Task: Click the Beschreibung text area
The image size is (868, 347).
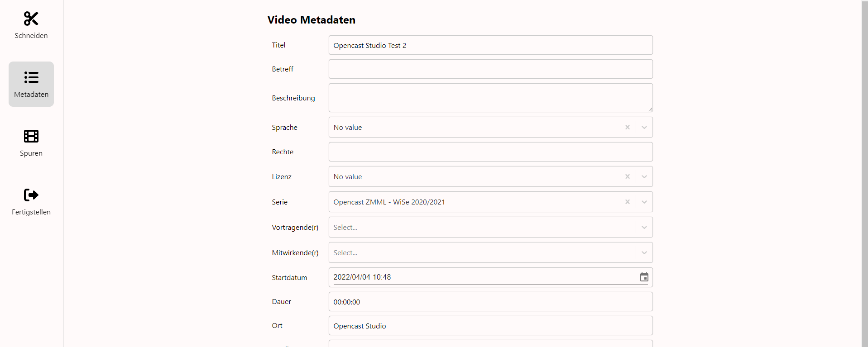Action: [x=490, y=98]
